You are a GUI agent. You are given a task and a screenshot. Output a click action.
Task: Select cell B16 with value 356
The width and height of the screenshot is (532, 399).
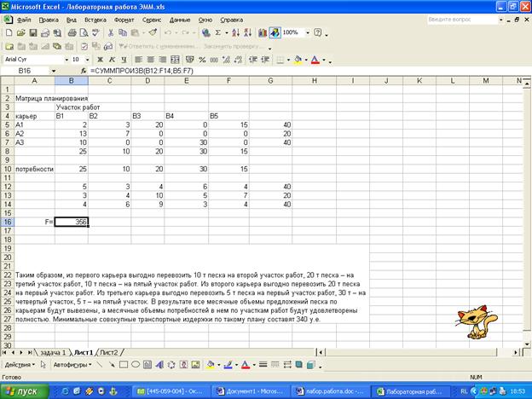click(x=72, y=222)
